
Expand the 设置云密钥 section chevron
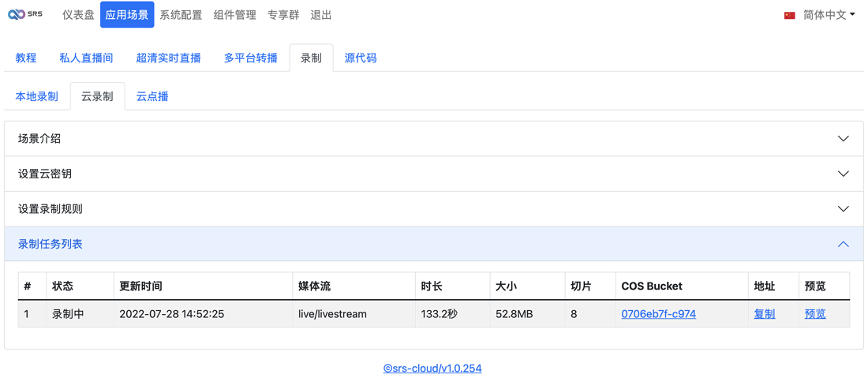(x=843, y=174)
